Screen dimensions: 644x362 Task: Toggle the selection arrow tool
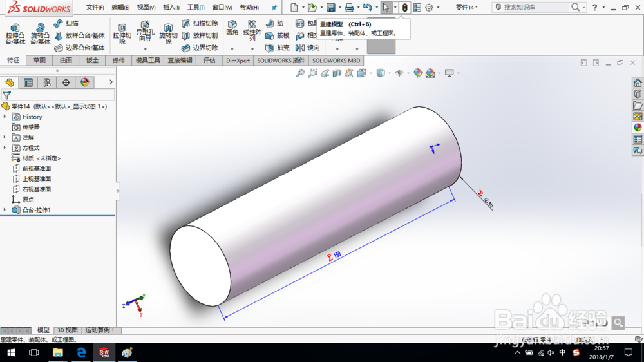point(386,7)
